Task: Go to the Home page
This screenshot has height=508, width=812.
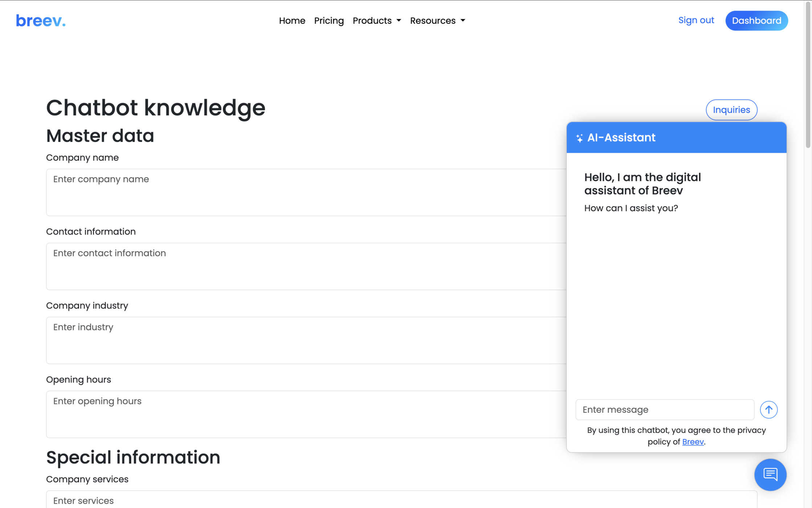Action: click(292, 21)
